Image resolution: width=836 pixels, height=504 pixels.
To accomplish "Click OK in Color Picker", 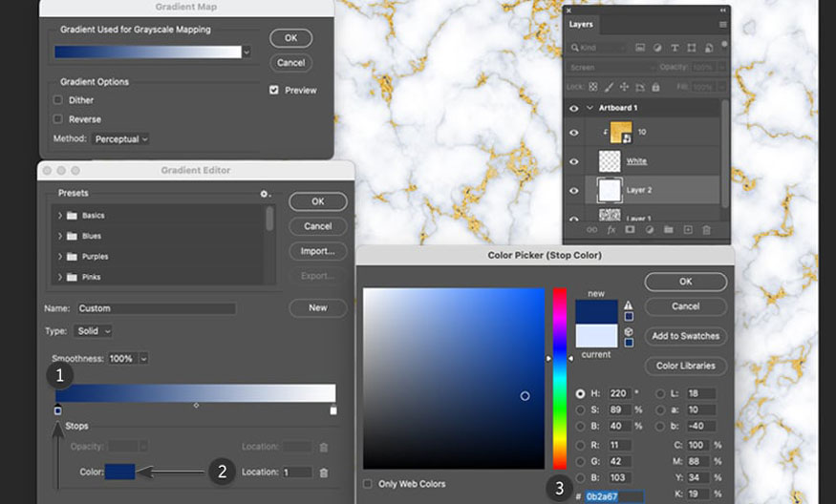I will [686, 282].
